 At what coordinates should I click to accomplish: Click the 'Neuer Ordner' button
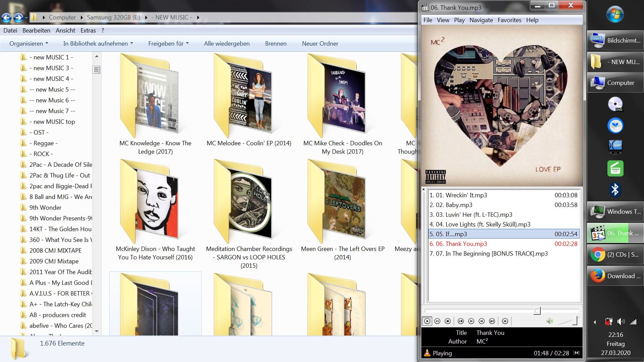(x=320, y=44)
